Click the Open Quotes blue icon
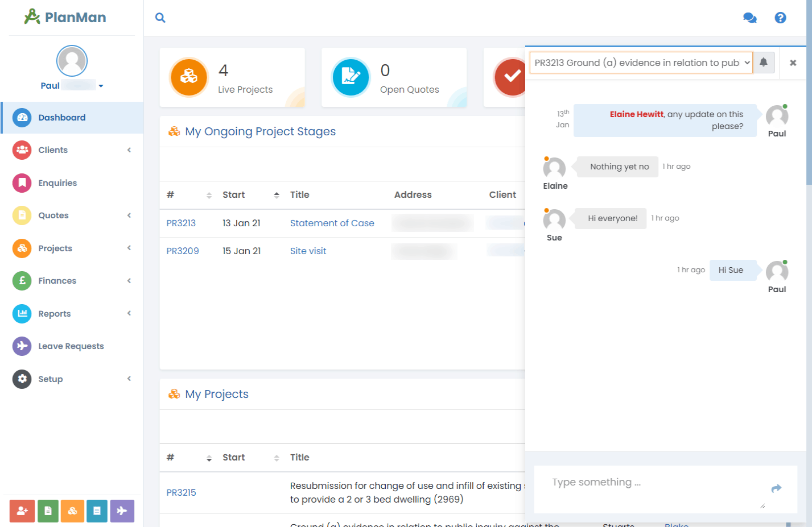This screenshot has width=812, height=527. point(351,77)
